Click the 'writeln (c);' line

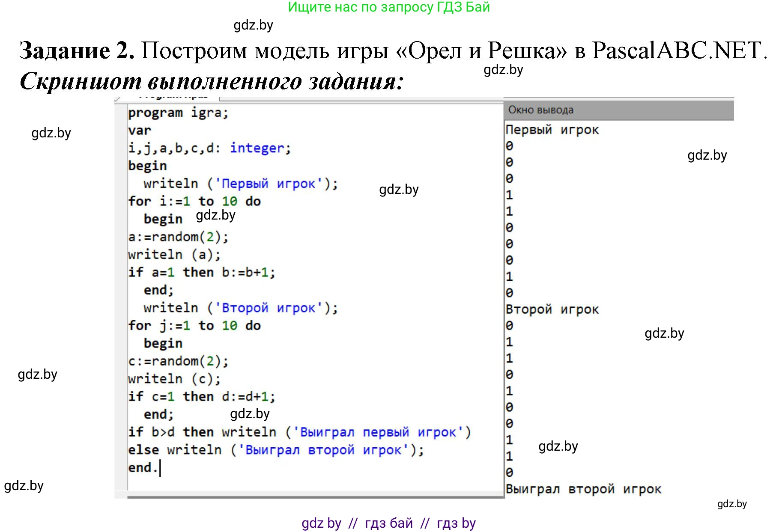click(x=174, y=379)
